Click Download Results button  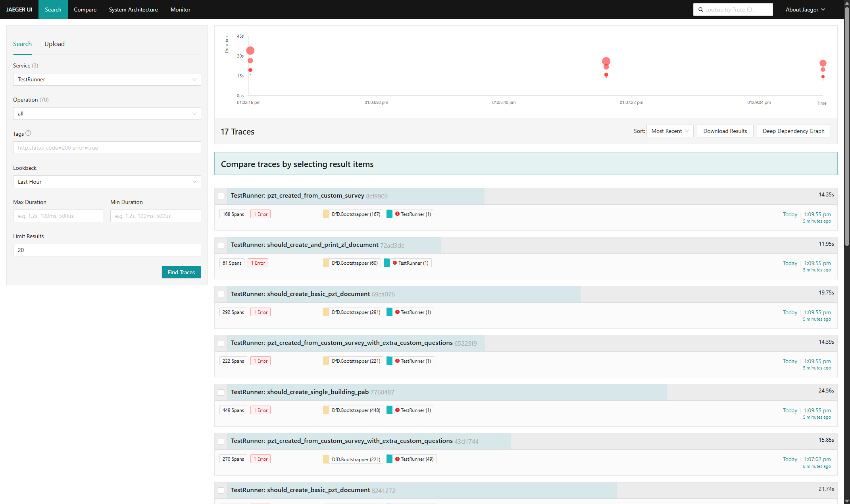point(725,131)
